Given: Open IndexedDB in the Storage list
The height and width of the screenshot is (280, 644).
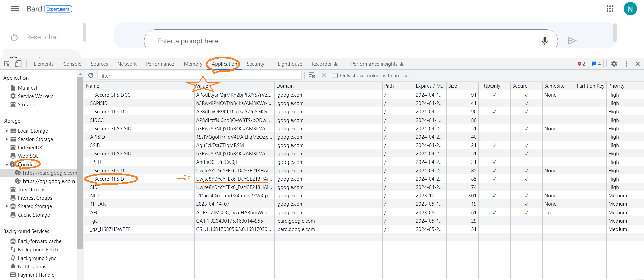Looking at the screenshot, I should (x=30, y=147).
